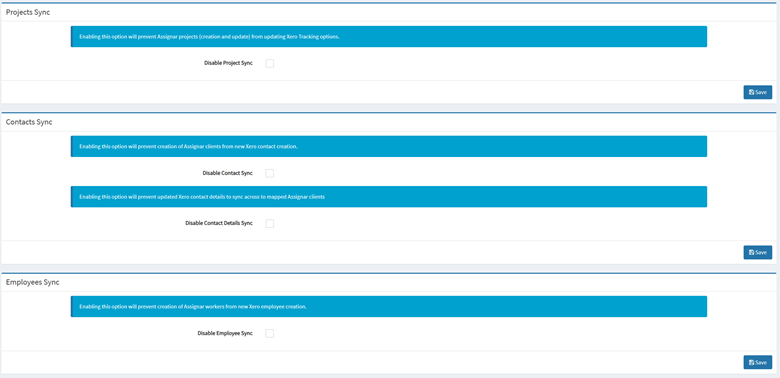The height and width of the screenshot is (378, 780).
Task: Tick the Disable Project Sync checkbox
Action: pos(270,63)
